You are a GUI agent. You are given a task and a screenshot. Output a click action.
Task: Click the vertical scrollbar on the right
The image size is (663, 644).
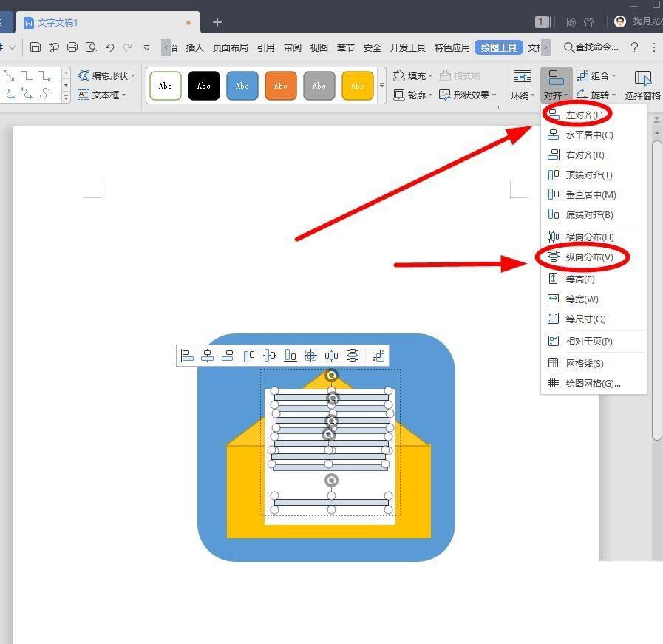[x=657, y=296]
